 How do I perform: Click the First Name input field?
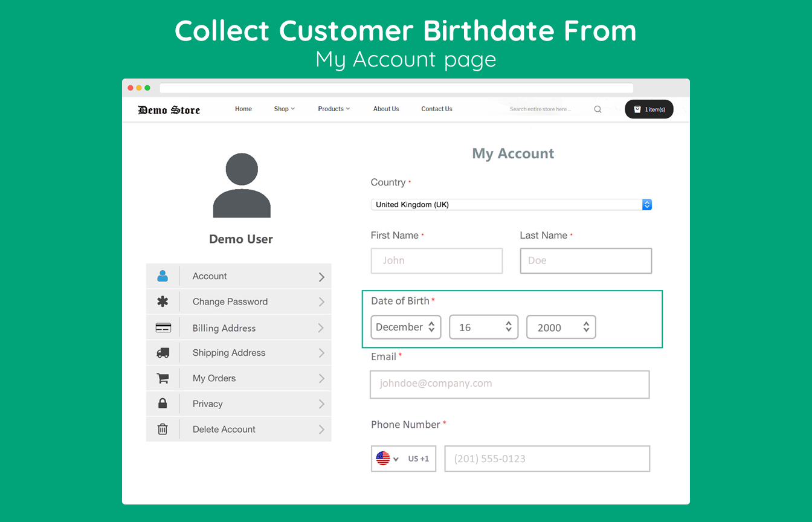click(x=436, y=261)
